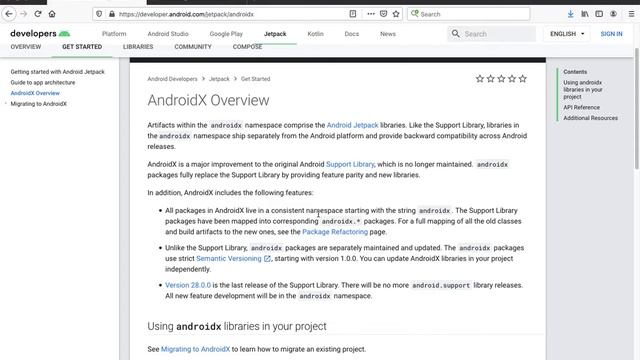The width and height of the screenshot is (640, 360).
Task: Open Guide to app architecture sidebar link
Action: 43,82
